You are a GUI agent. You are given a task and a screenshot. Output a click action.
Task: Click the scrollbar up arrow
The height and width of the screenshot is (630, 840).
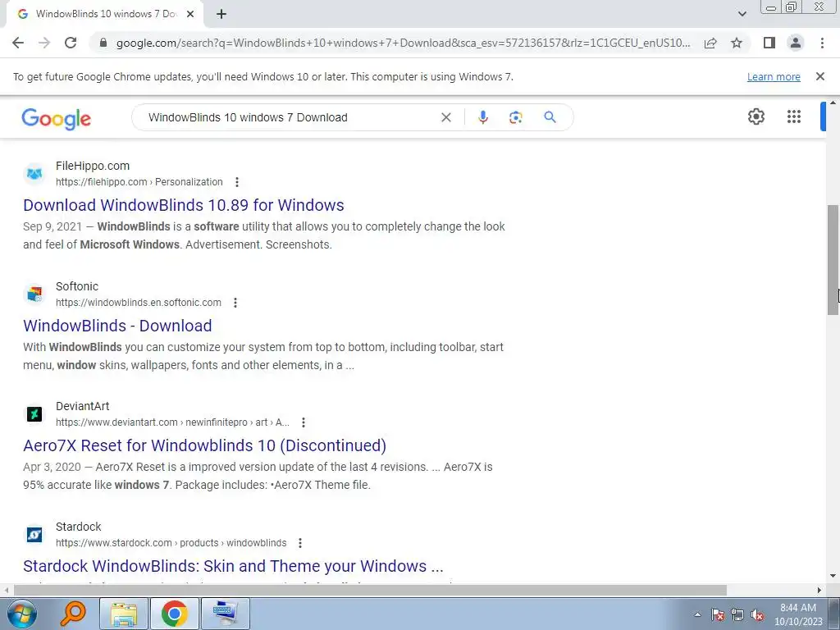tap(833, 103)
